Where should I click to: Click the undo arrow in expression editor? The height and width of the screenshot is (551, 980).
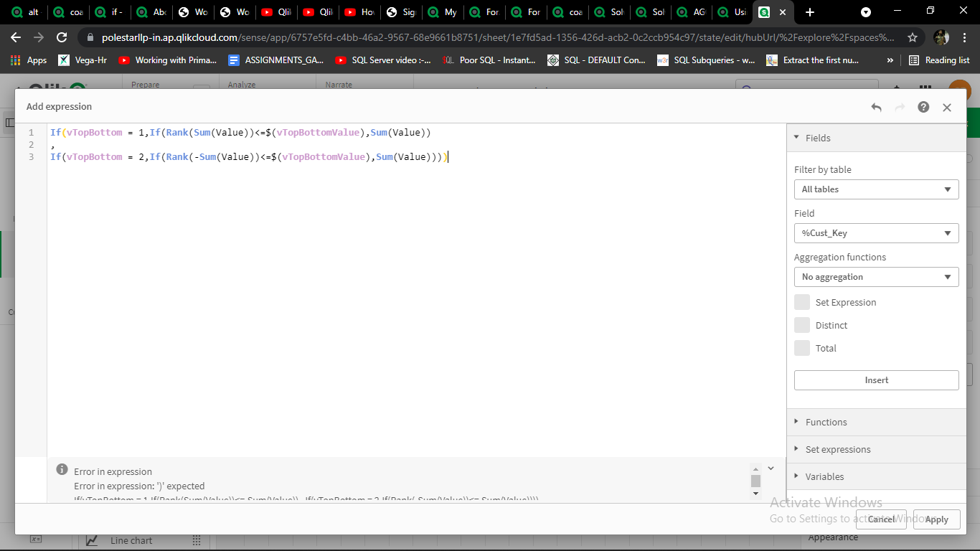[876, 107]
